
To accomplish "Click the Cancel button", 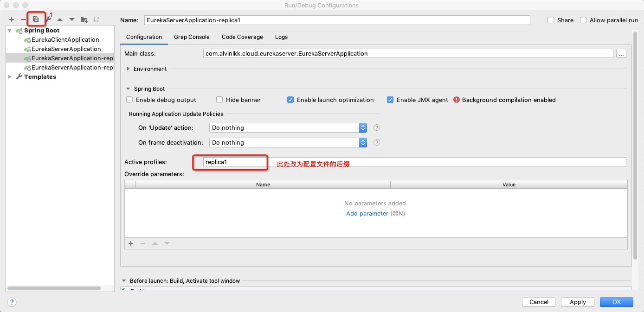I will tap(539, 302).
